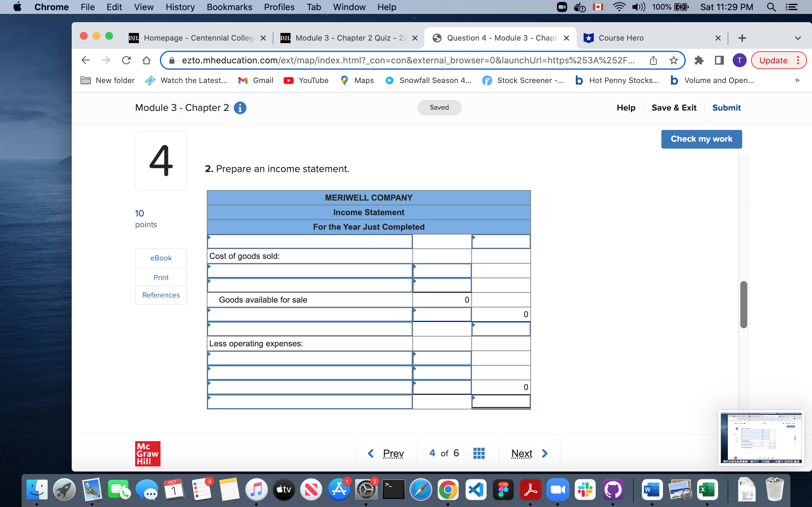Open the tab search dropdown at top right
This screenshot has height=507, width=812.
click(798, 38)
